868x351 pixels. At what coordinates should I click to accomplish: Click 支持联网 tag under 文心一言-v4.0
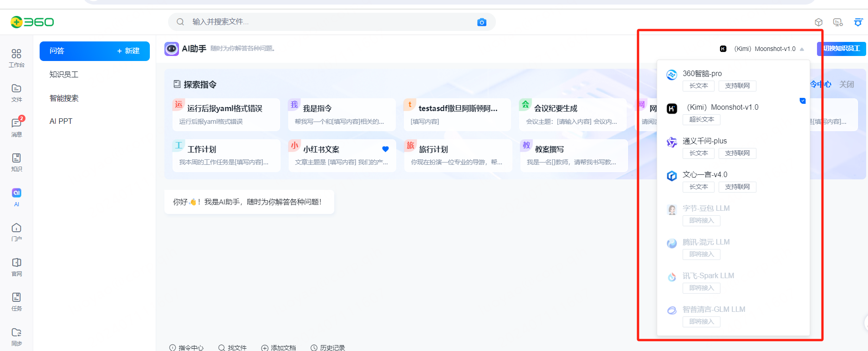click(737, 187)
